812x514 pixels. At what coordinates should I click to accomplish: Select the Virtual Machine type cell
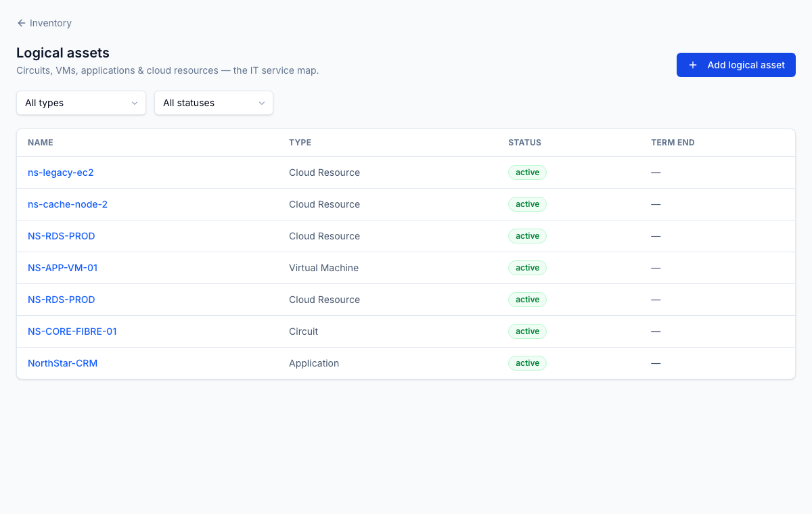[x=323, y=268]
